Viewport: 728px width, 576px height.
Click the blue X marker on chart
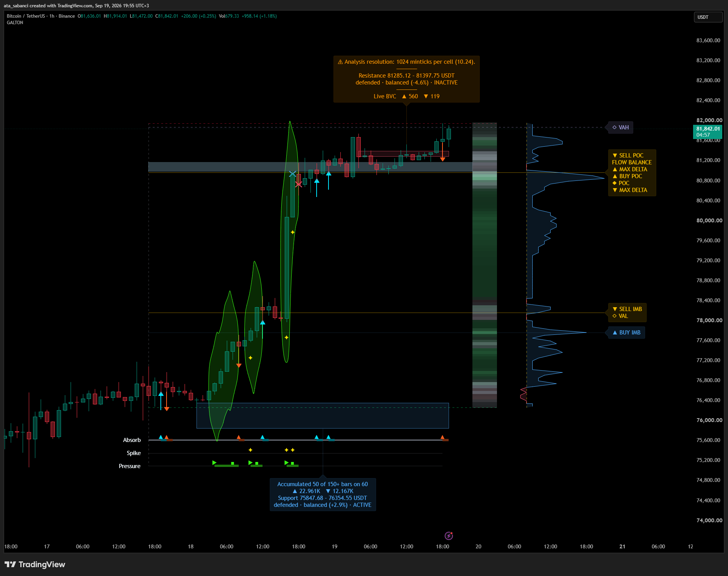coord(292,174)
